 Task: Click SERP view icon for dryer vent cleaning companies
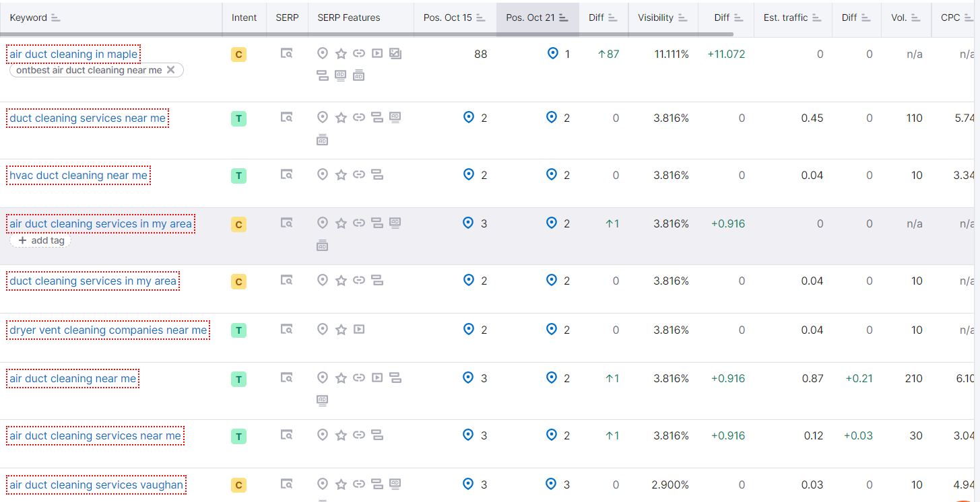[x=287, y=330]
